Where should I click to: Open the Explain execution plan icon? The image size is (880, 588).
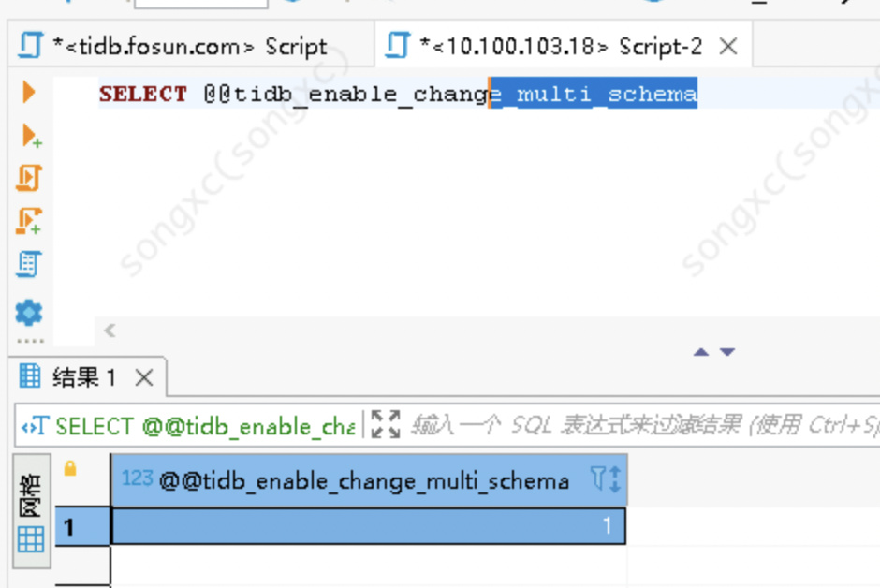(29, 264)
